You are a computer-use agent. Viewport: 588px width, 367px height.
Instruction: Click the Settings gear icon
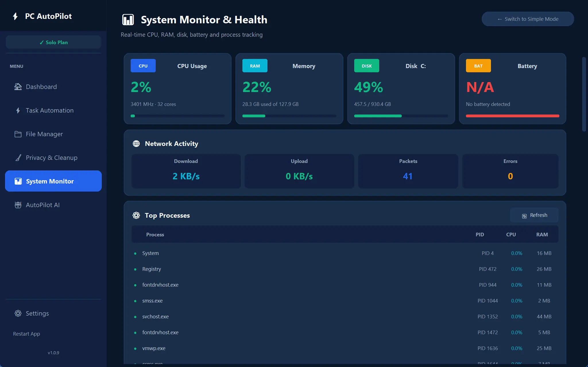click(x=18, y=313)
